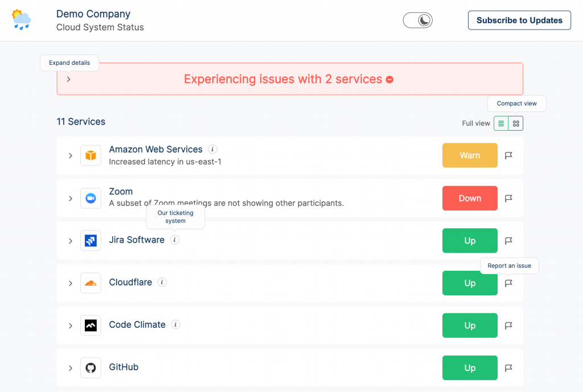Expand the Zoom service details
The image size is (583, 392).
pos(71,198)
